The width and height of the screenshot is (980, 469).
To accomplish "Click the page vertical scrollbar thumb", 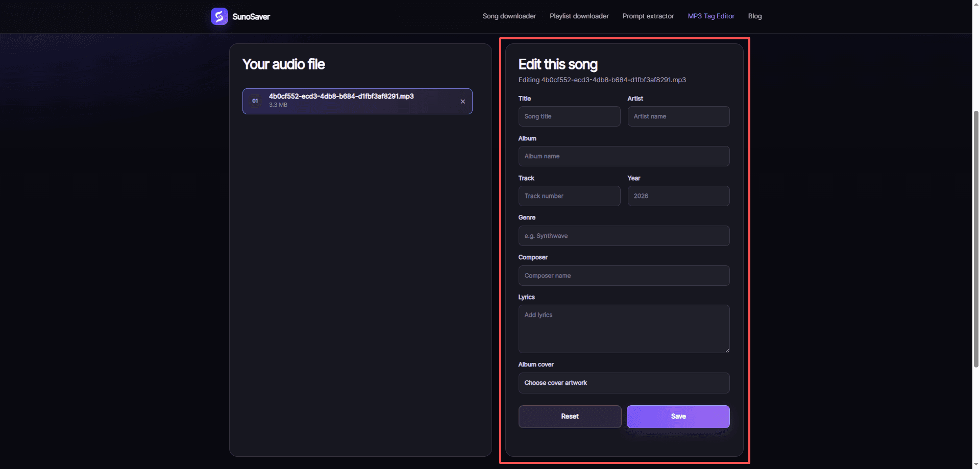I will tap(975, 238).
